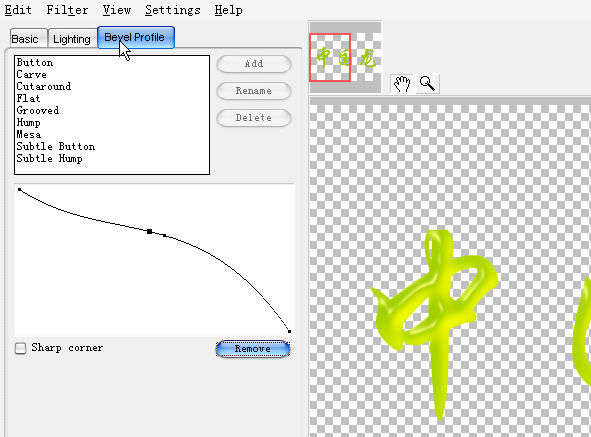Open the View menu
The image size is (591, 437).
(x=117, y=10)
